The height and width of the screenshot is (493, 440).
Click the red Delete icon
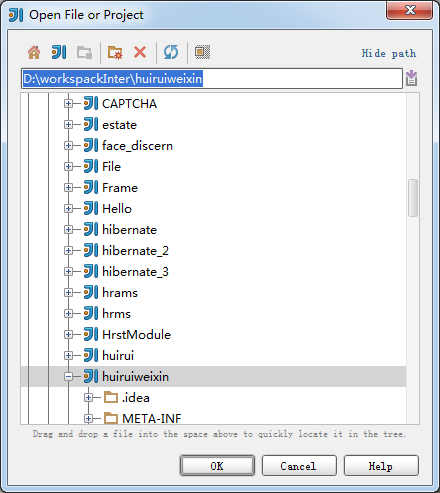click(x=140, y=52)
